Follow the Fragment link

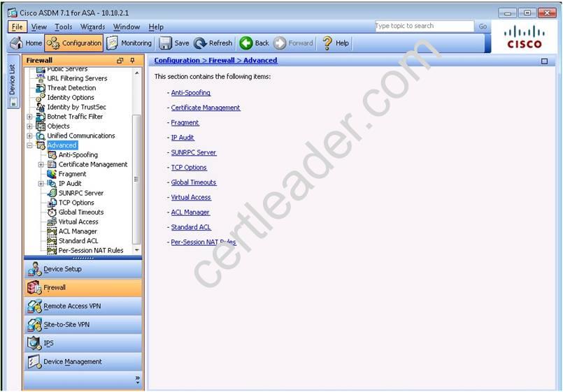(x=185, y=123)
